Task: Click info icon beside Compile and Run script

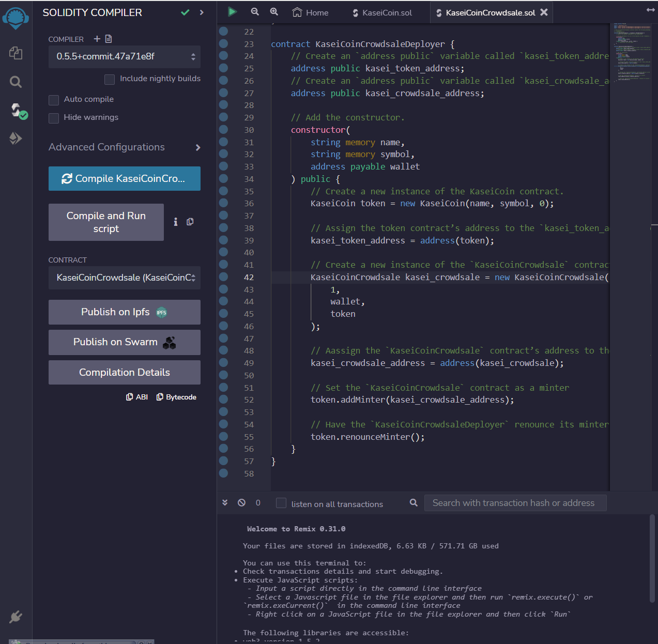Action: [176, 222]
